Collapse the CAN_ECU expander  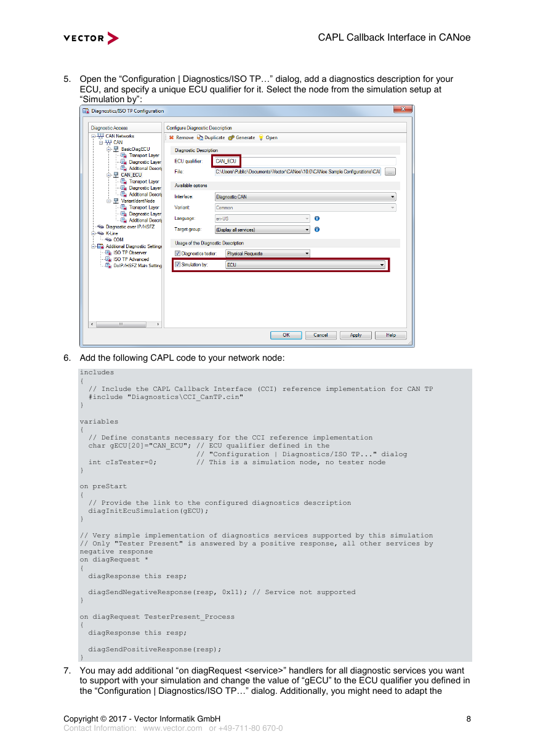click(x=108, y=175)
